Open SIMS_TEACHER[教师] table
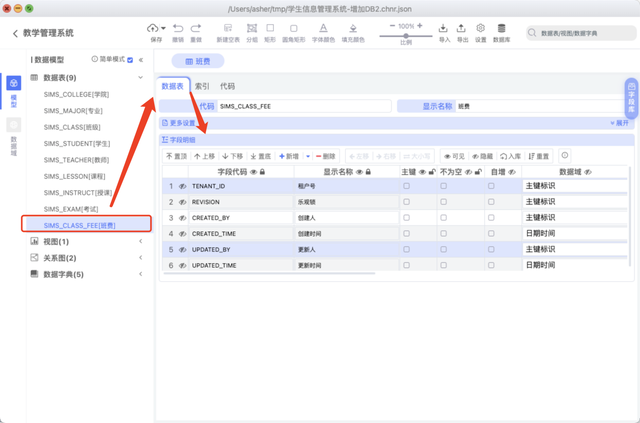The image size is (640, 423). tap(76, 160)
